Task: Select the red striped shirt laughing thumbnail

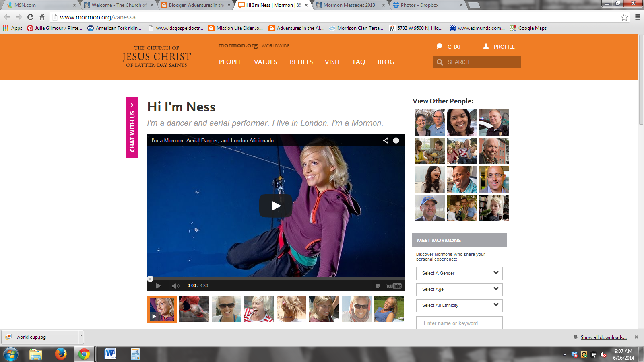Action: click(x=259, y=309)
